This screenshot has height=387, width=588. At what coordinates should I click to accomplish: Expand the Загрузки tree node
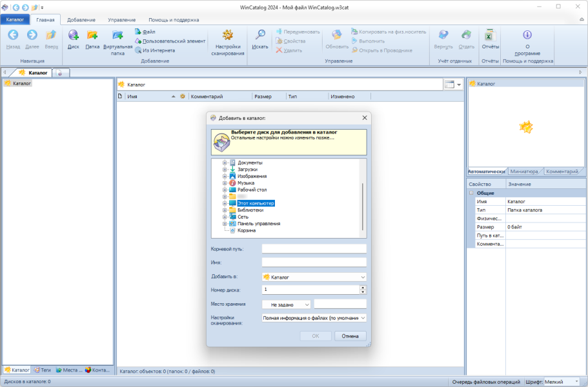tap(225, 170)
